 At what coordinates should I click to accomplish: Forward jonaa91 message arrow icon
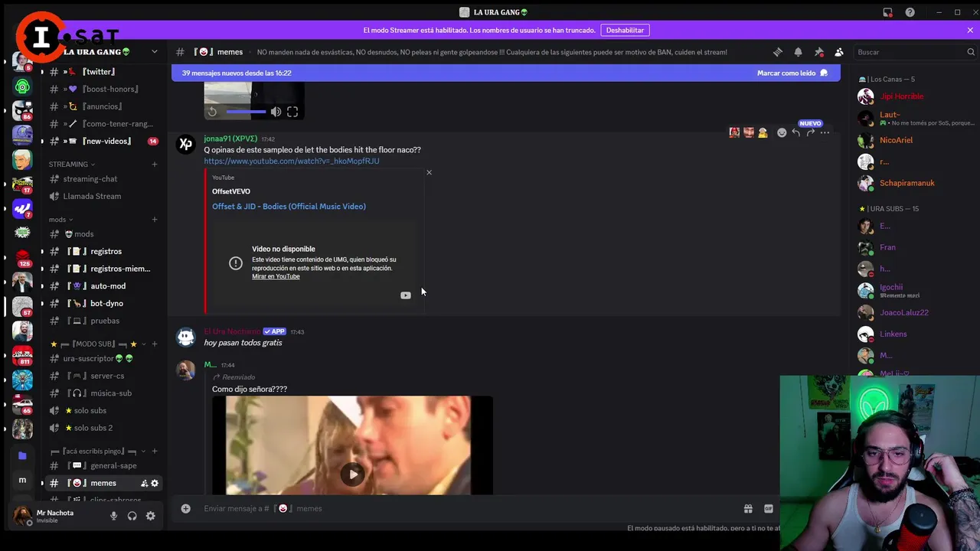click(810, 132)
